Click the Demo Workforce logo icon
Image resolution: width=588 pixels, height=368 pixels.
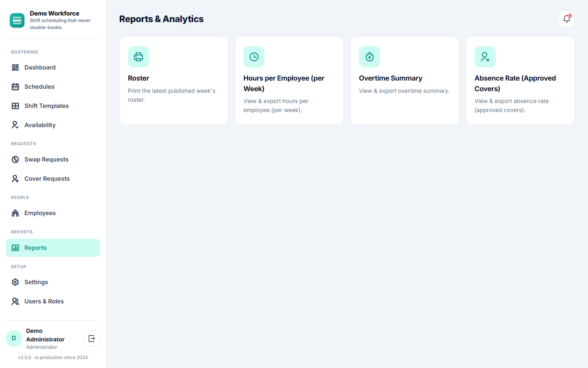pos(17,20)
